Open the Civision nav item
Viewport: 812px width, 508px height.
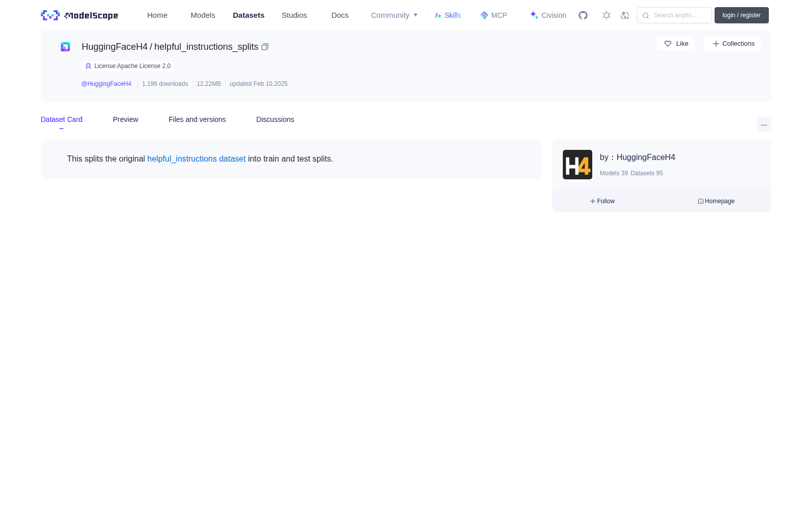(x=548, y=15)
